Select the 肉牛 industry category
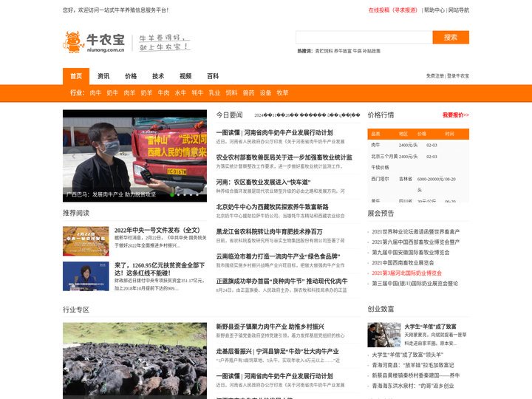The width and height of the screenshot is (532, 399). coord(95,92)
